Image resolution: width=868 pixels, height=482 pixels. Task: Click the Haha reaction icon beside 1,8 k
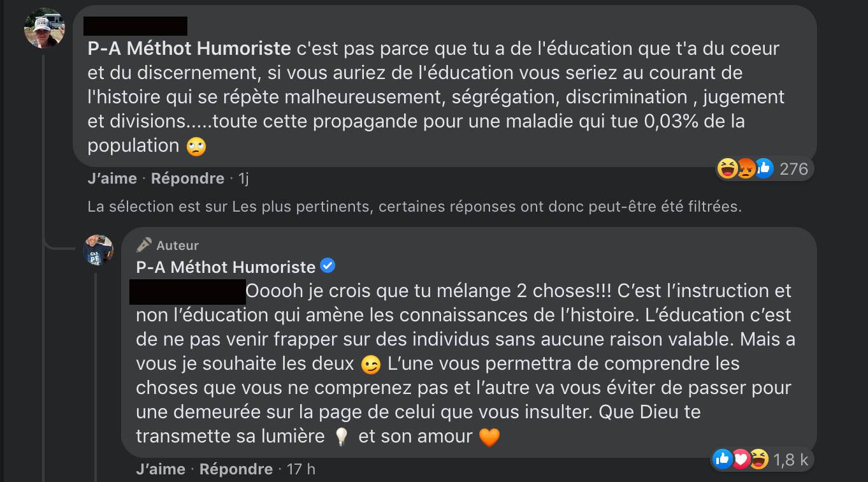(x=758, y=458)
